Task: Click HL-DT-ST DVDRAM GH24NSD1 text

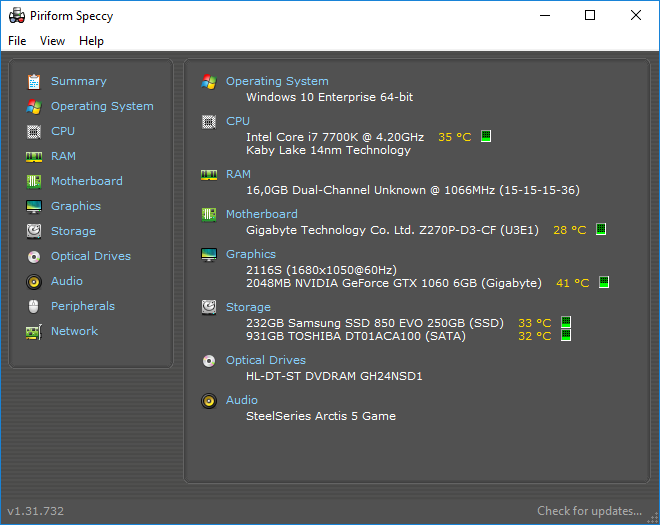Action: (x=334, y=376)
